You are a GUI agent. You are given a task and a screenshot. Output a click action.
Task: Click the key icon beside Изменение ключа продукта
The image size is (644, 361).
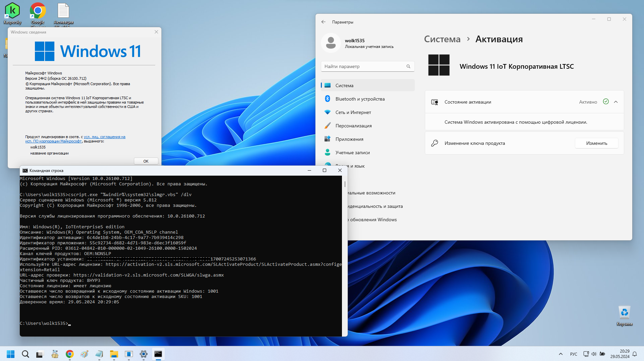tap(435, 143)
